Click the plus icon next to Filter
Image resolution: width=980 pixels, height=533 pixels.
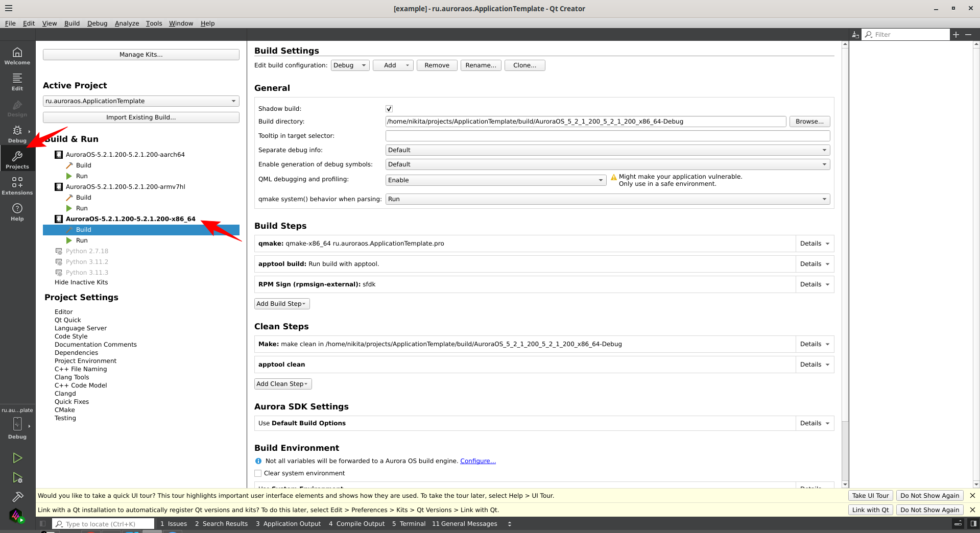956,35
